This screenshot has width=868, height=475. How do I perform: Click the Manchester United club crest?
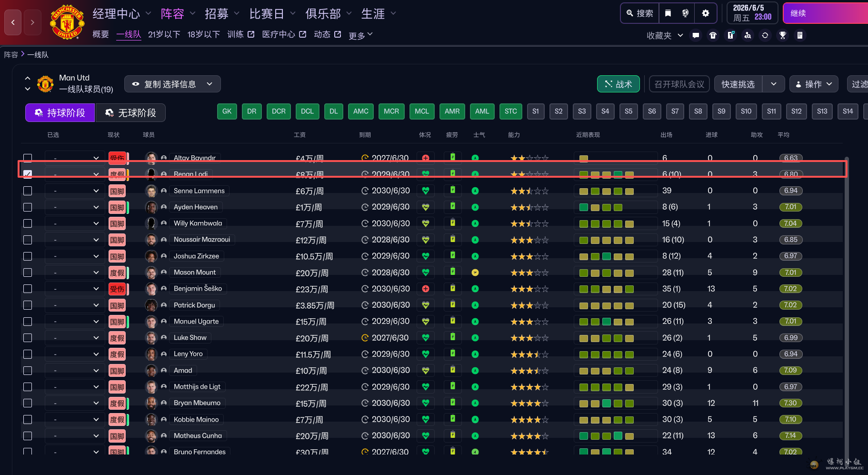[x=67, y=22]
